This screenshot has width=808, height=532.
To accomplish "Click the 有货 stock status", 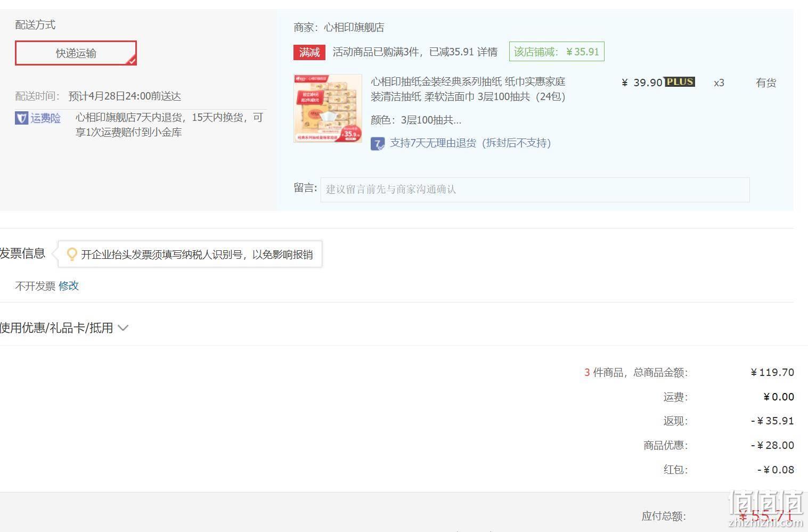I will (766, 83).
